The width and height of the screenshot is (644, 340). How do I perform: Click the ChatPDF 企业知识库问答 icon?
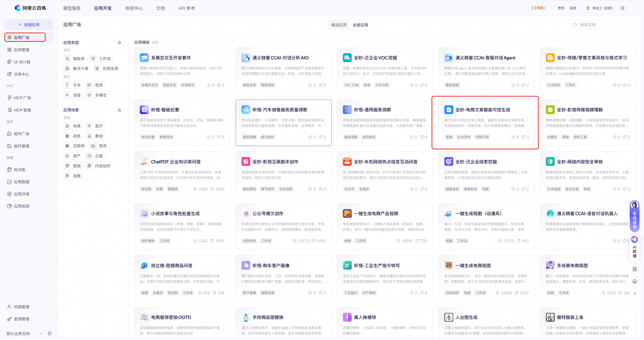tap(144, 162)
